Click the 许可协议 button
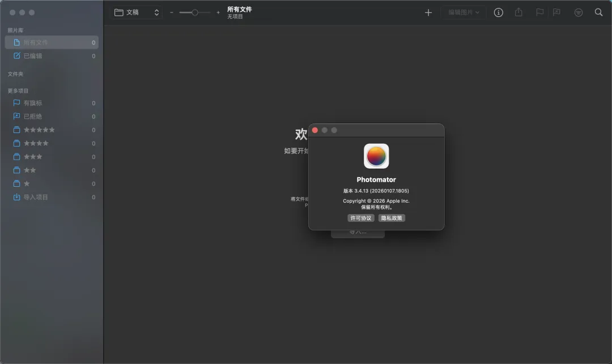Screen dimensions: 612x364 [361, 218]
